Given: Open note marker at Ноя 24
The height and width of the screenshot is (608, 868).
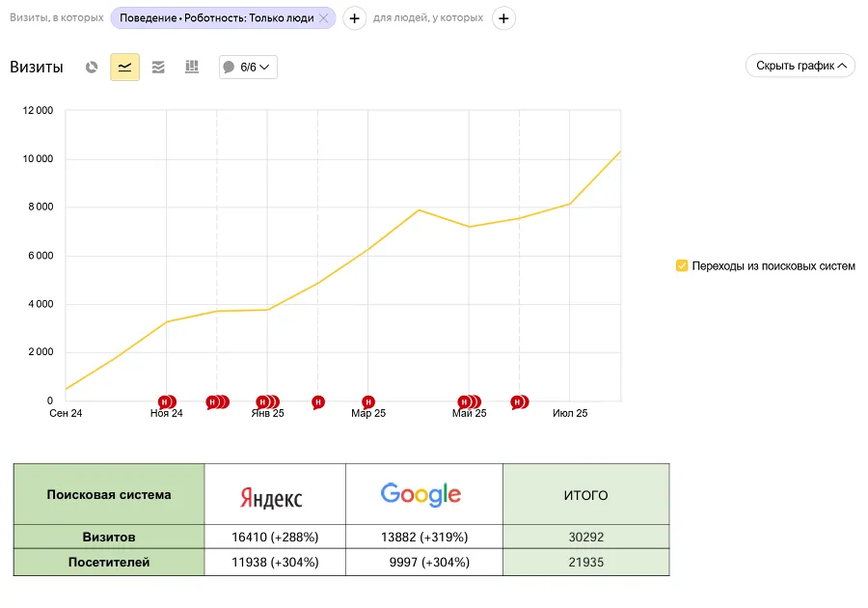Looking at the screenshot, I should [x=166, y=401].
